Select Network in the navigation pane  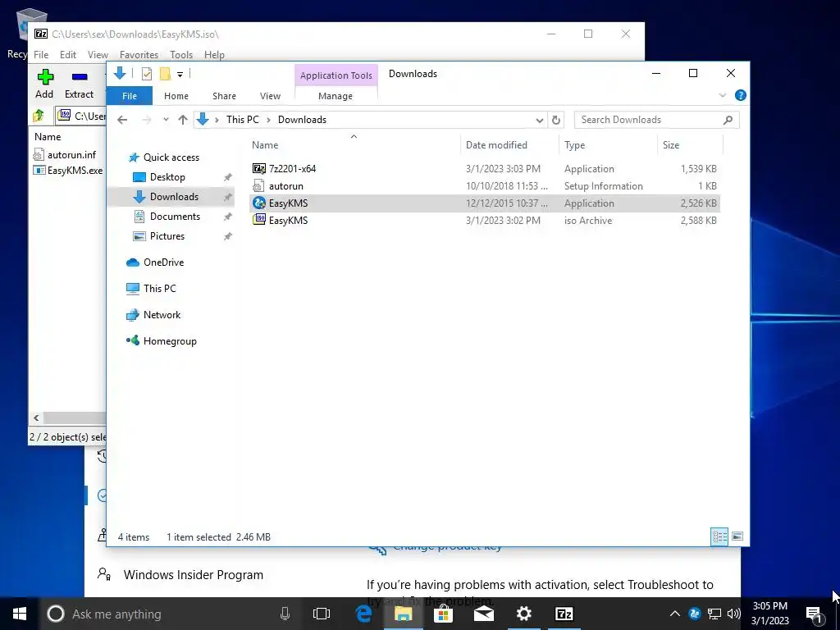tap(153, 315)
